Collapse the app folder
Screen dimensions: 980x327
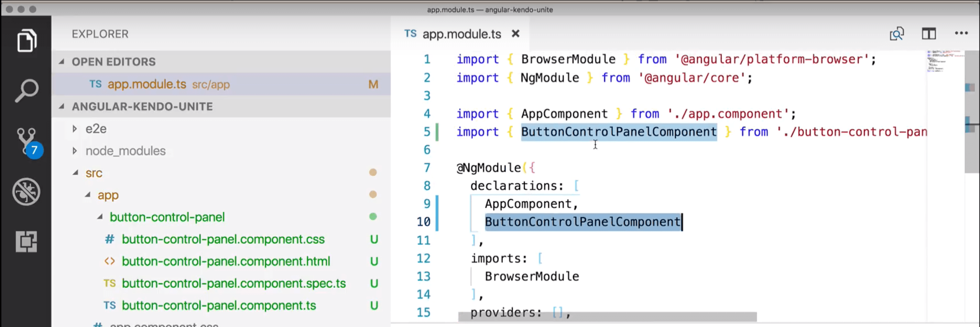point(88,195)
